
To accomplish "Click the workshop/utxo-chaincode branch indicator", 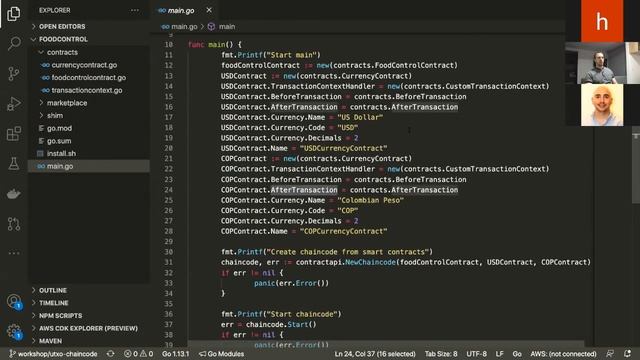I will (x=53, y=354).
